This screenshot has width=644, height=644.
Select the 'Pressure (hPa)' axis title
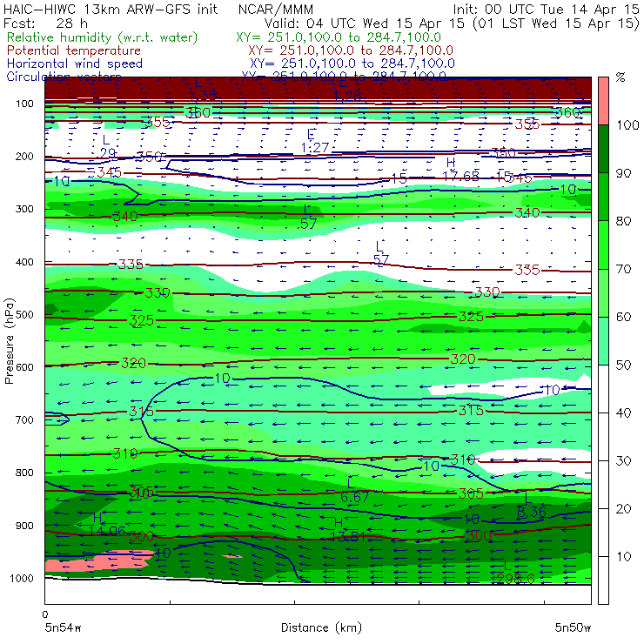[10, 341]
